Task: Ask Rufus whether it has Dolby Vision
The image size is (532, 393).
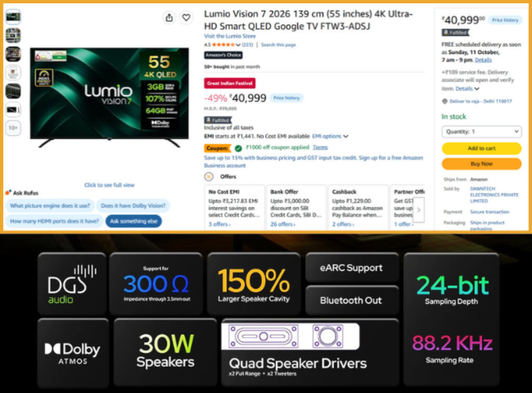Action: tap(133, 206)
